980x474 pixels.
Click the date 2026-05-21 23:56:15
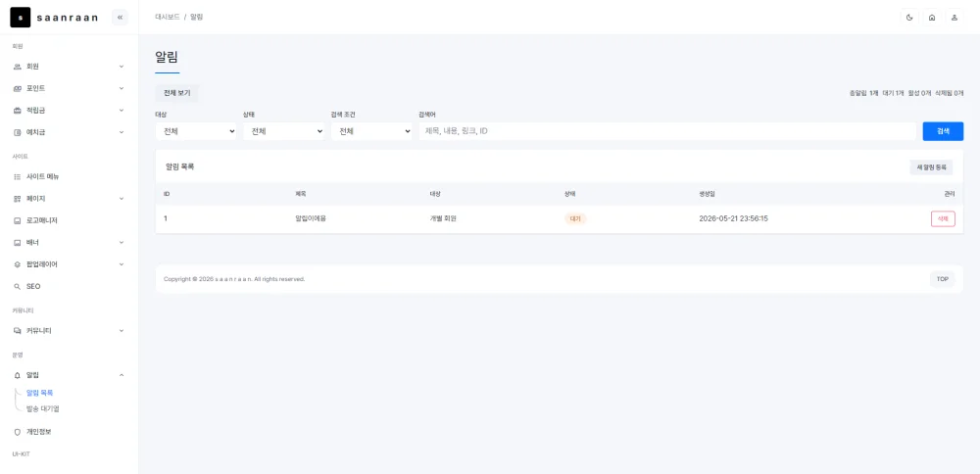coord(734,218)
